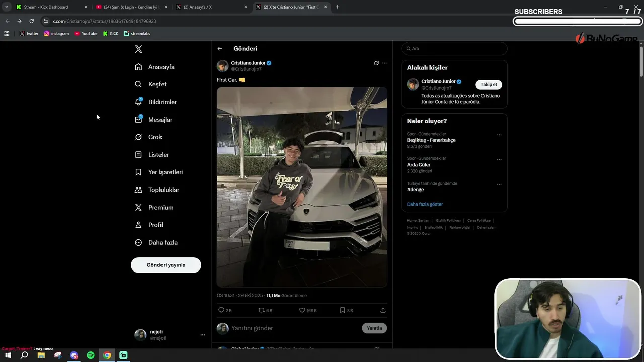The width and height of the screenshot is (644, 362).
Task: Open twitter bookmark
Action: 29,34
